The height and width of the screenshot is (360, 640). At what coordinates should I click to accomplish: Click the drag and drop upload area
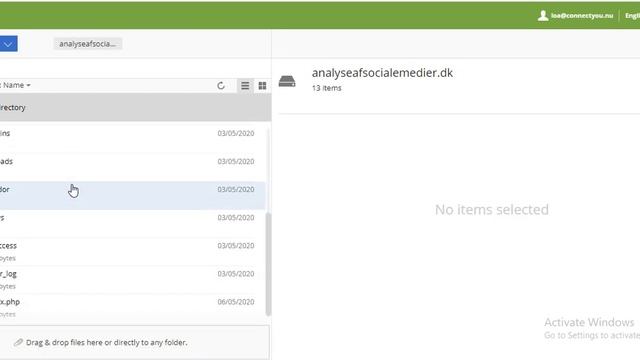135,342
